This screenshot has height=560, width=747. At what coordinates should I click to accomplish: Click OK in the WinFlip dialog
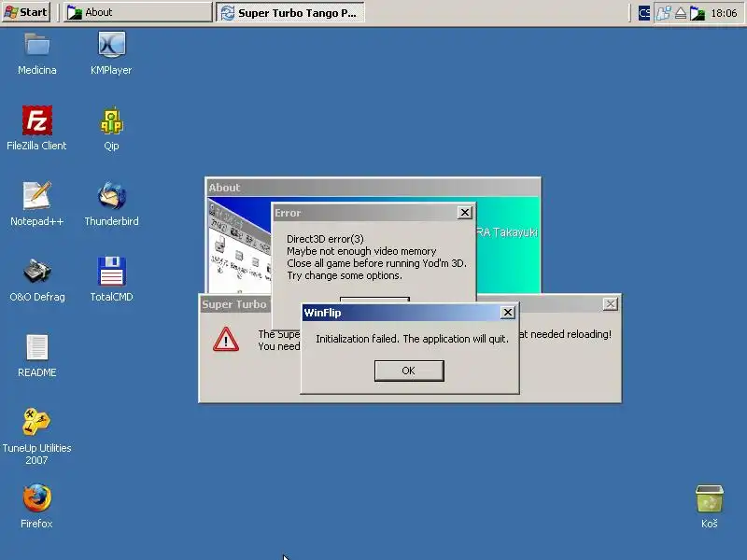click(x=409, y=371)
